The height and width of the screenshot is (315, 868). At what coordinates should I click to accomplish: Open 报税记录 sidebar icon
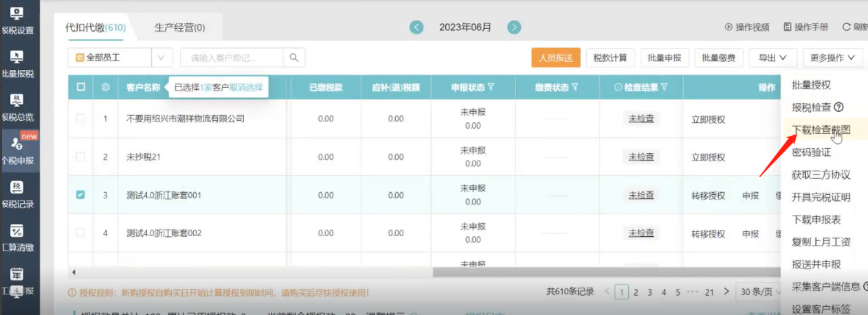pyautogui.click(x=18, y=193)
